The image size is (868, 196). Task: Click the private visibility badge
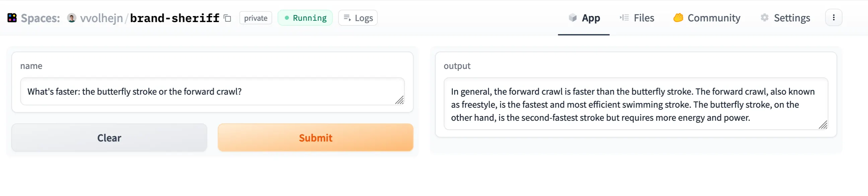coord(256,18)
